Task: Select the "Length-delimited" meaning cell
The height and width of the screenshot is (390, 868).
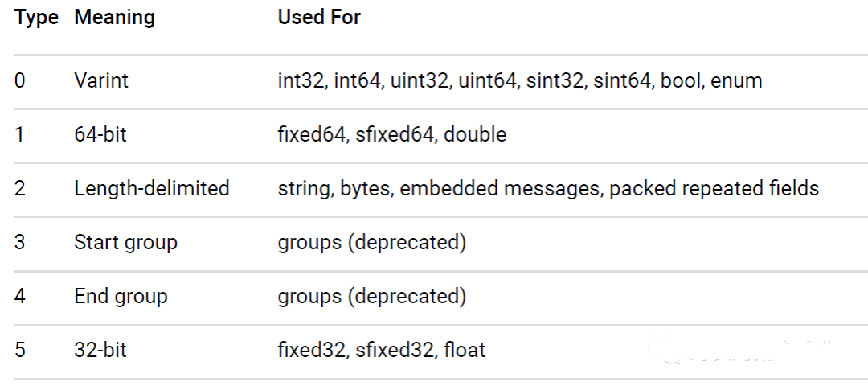Action: 152,188
